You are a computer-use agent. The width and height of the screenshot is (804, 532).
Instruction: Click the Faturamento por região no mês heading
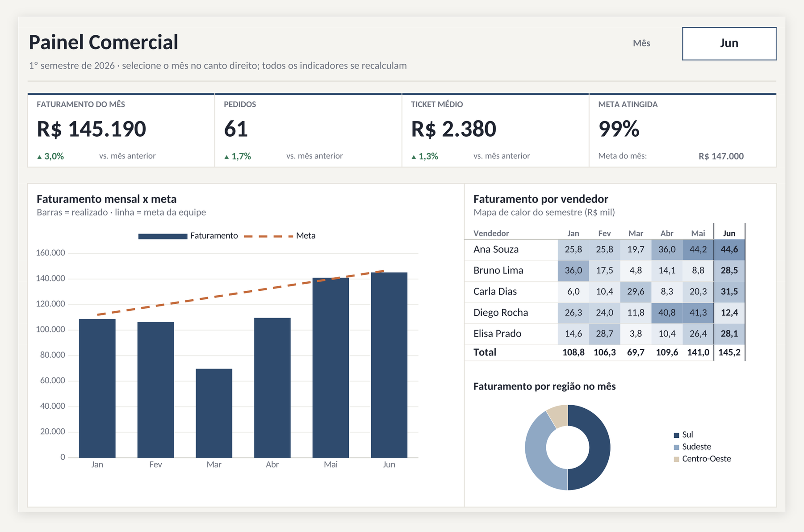pos(544,386)
